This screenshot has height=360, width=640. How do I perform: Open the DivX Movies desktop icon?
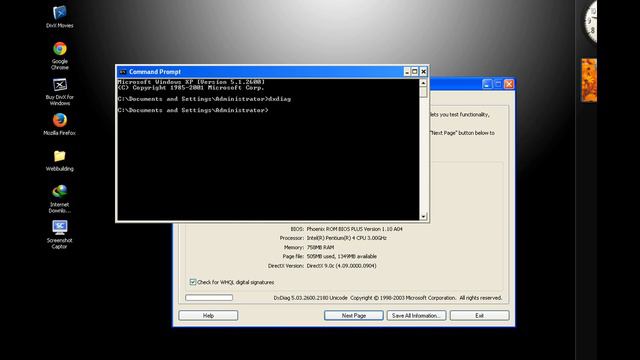click(60, 17)
